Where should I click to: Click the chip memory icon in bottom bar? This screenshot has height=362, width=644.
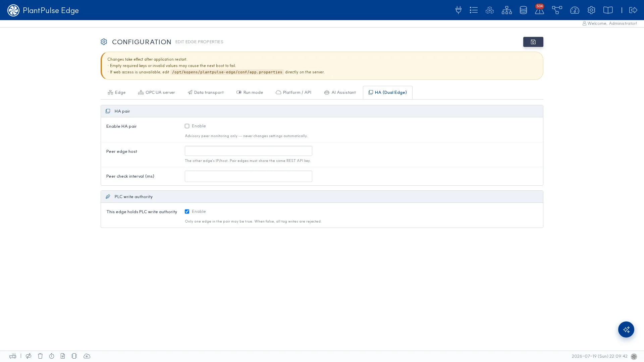point(74,356)
